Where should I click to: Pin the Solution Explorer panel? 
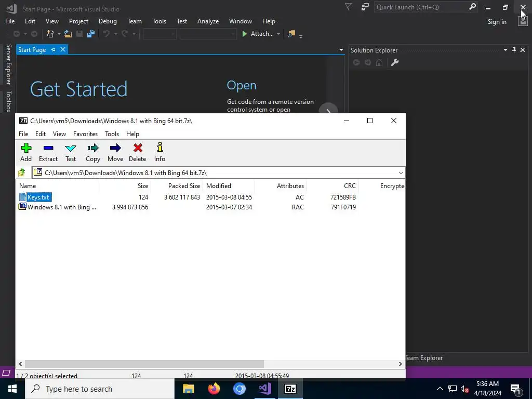coord(514,50)
